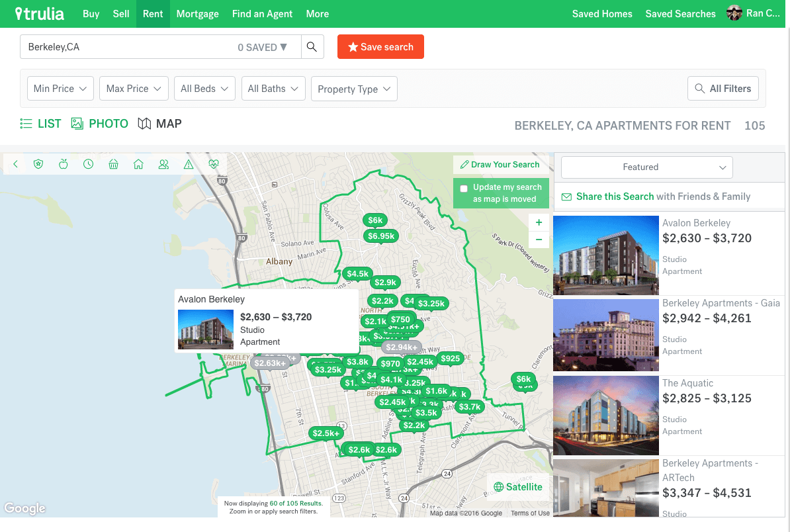Open The Aquatic listing photo
The height and width of the screenshot is (532, 790).
click(x=606, y=415)
